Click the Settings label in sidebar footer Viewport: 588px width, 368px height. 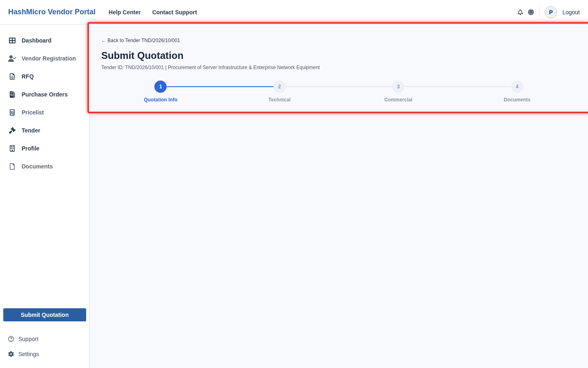click(29, 354)
